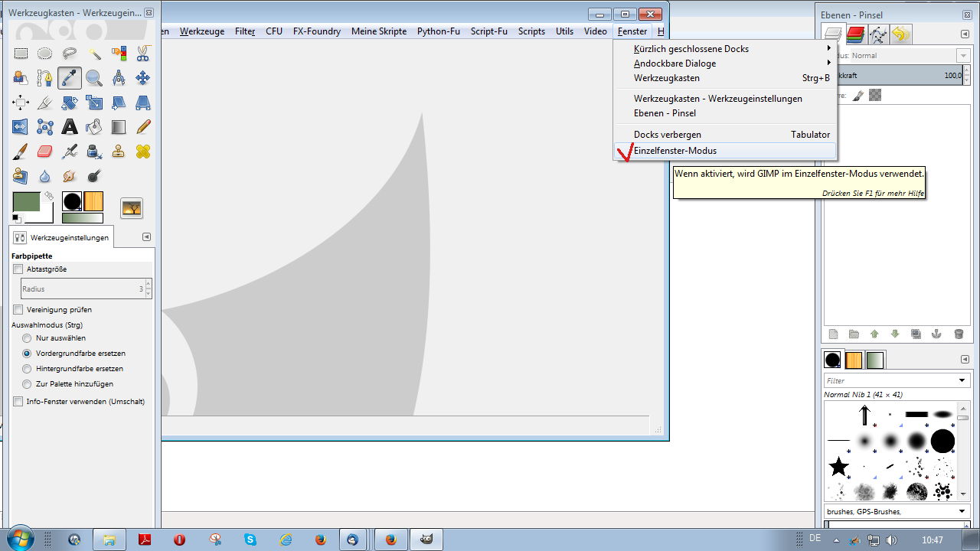The image size is (980, 551).
Task: Activate the Smudge tool
Action: click(x=70, y=176)
